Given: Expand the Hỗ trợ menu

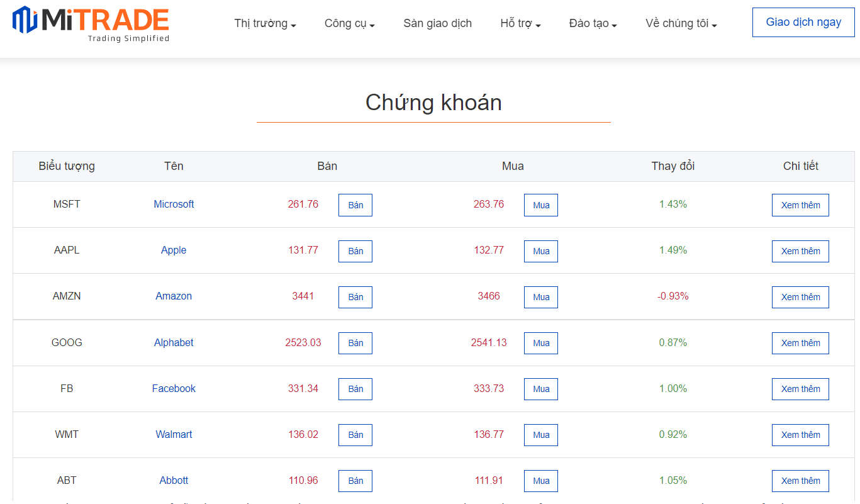Looking at the screenshot, I should (520, 24).
